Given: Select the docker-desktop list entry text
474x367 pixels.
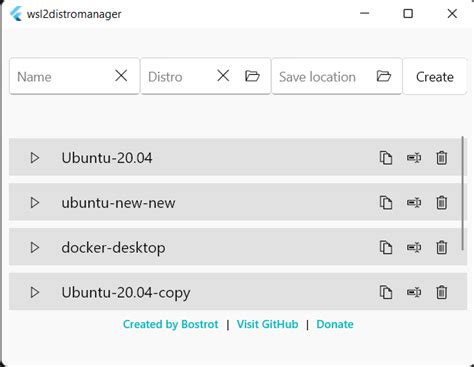Looking at the screenshot, I should coord(113,248).
